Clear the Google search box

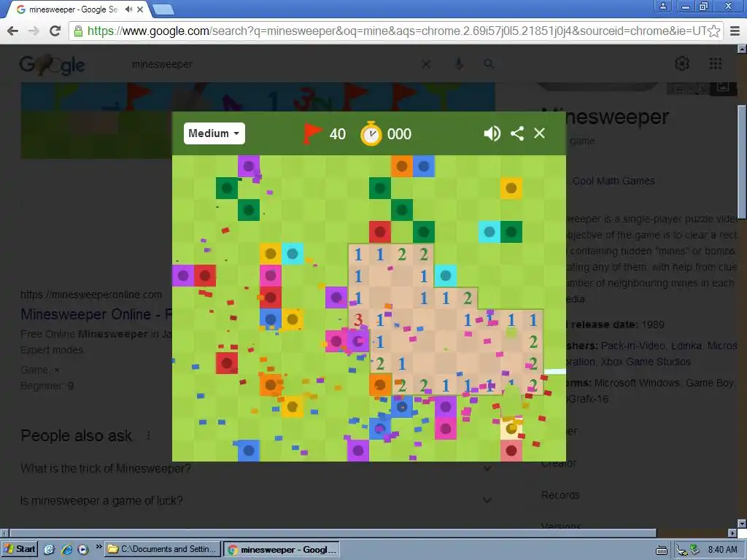pyautogui.click(x=426, y=64)
